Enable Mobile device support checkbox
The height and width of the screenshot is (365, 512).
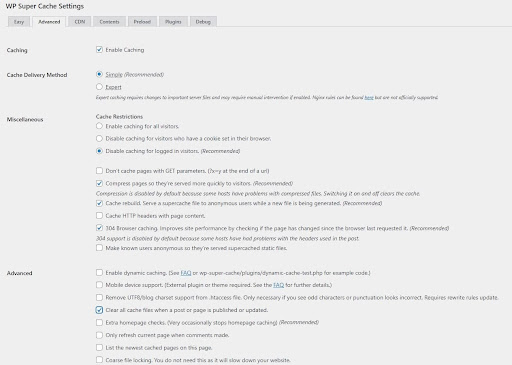click(x=99, y=285)
